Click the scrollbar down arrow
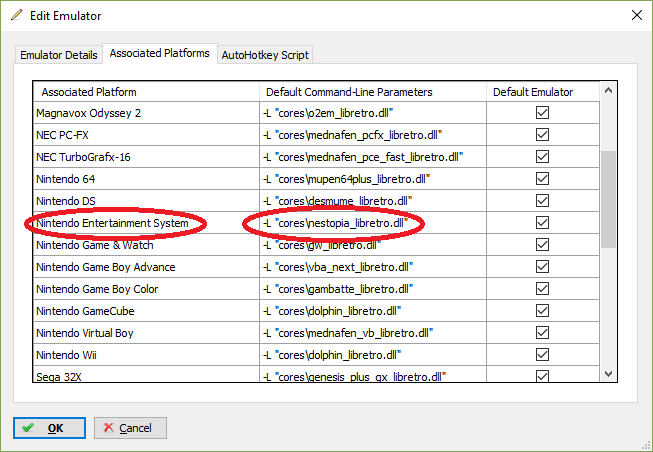The image size is (653, 452). coord(608,374)
